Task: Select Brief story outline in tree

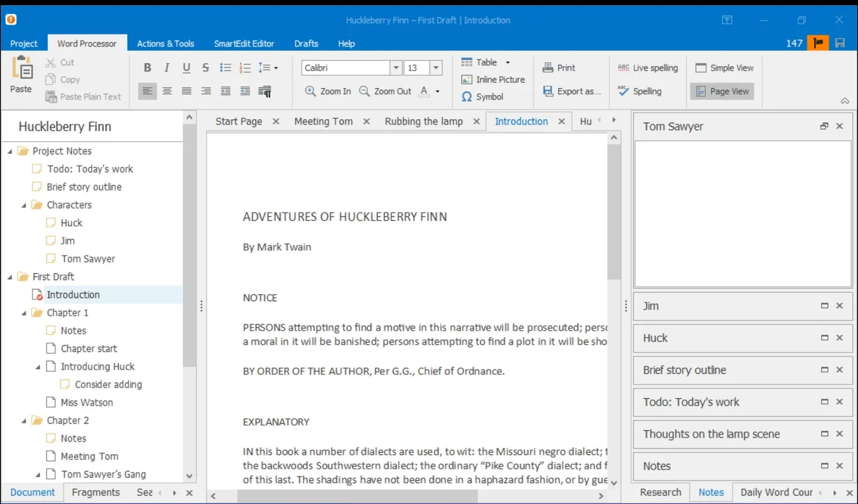Action: point(84,187)
